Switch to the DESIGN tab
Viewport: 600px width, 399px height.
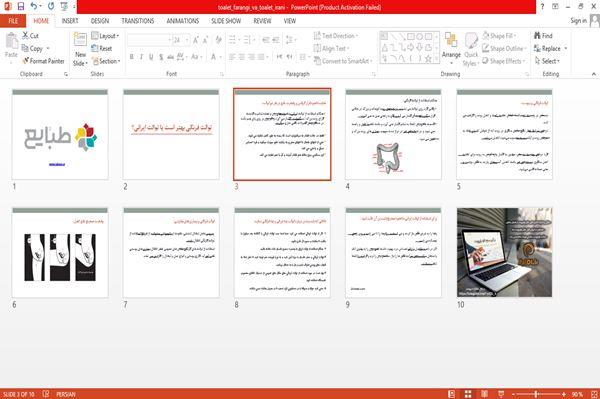point(100,21)
